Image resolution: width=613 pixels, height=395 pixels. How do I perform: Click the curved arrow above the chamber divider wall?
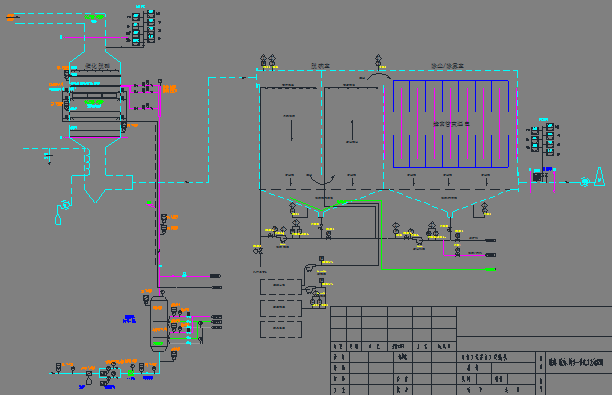click(x=378, y=76)
